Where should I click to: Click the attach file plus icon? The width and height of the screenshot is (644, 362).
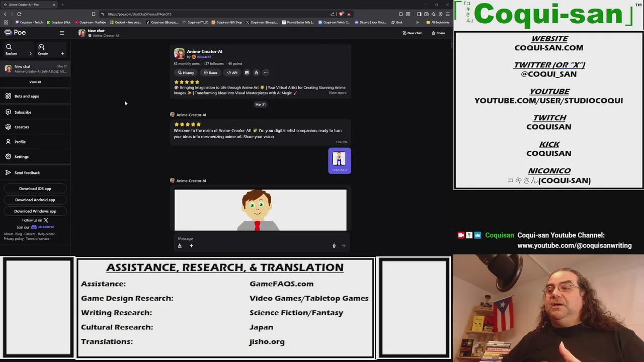191,246
